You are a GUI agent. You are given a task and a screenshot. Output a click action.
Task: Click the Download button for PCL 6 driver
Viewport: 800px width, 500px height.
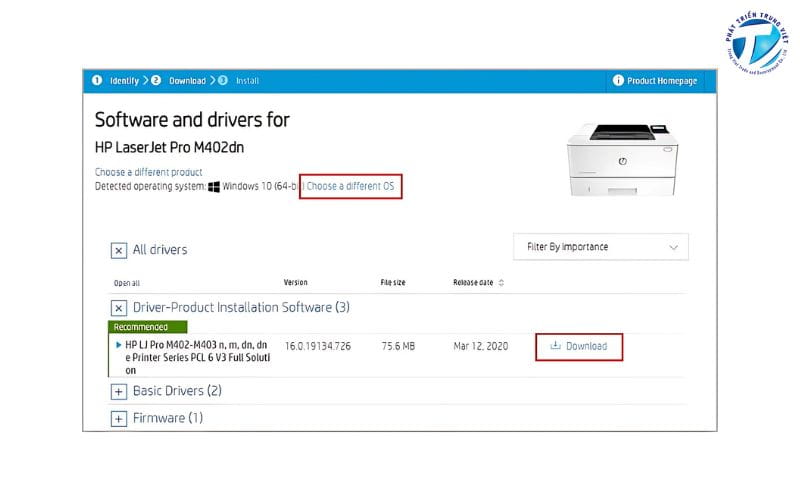coord(579,346)
